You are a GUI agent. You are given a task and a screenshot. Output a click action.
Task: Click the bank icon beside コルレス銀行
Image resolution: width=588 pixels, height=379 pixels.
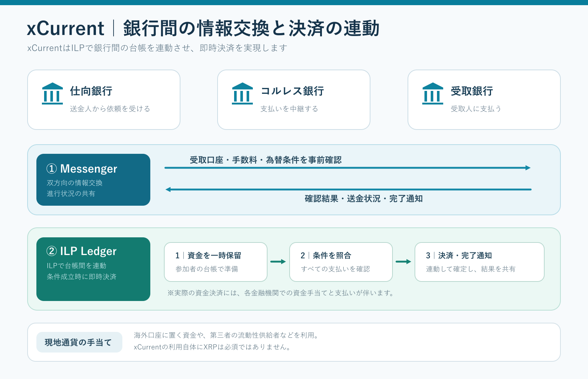pos(243,93)
